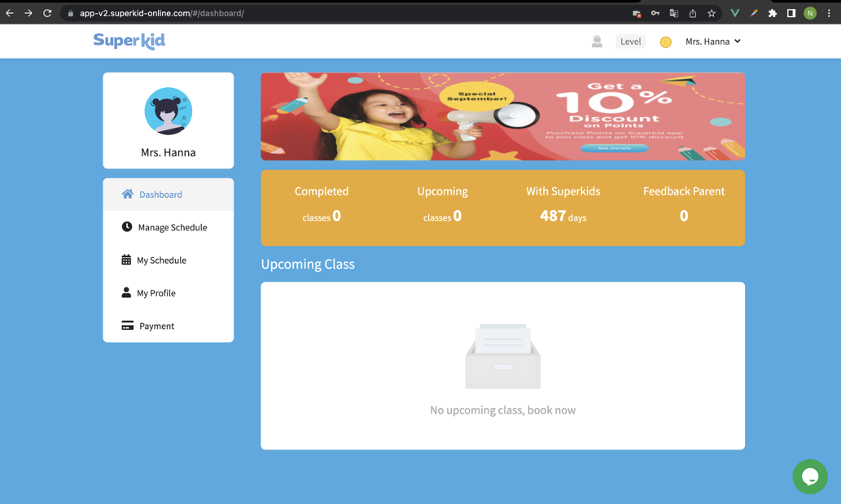Reload the page with the browser refresh icon
This screenshot has height=504, width=841.
47,13
